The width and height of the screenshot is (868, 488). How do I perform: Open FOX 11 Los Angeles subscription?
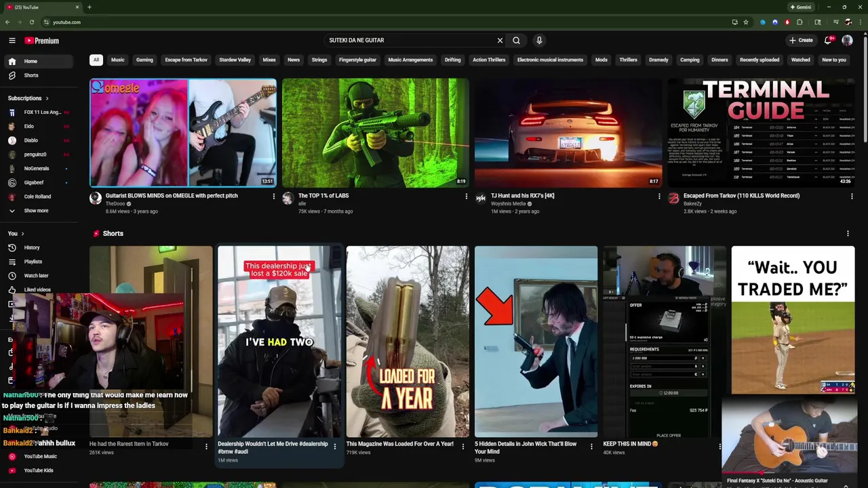click(x=39, y=113)
